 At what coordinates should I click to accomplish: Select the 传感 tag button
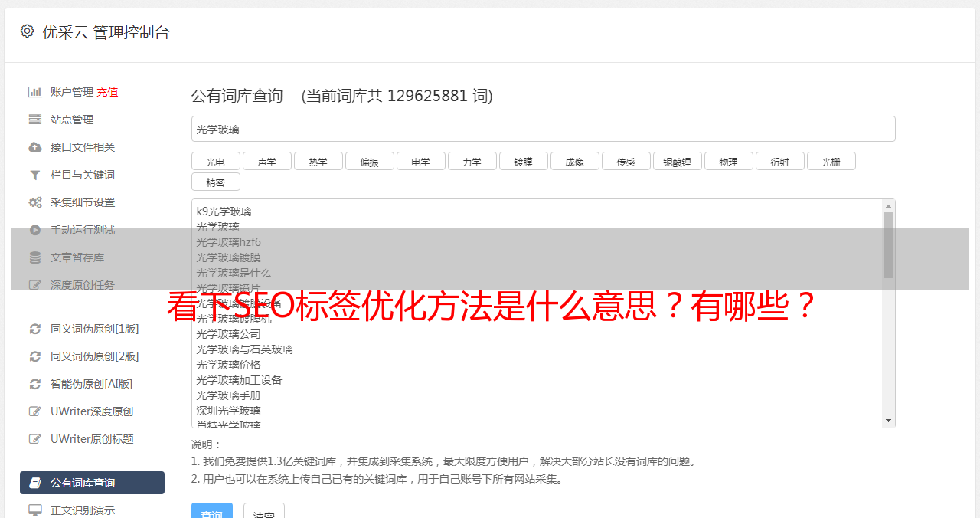click(x=626, y=161)
